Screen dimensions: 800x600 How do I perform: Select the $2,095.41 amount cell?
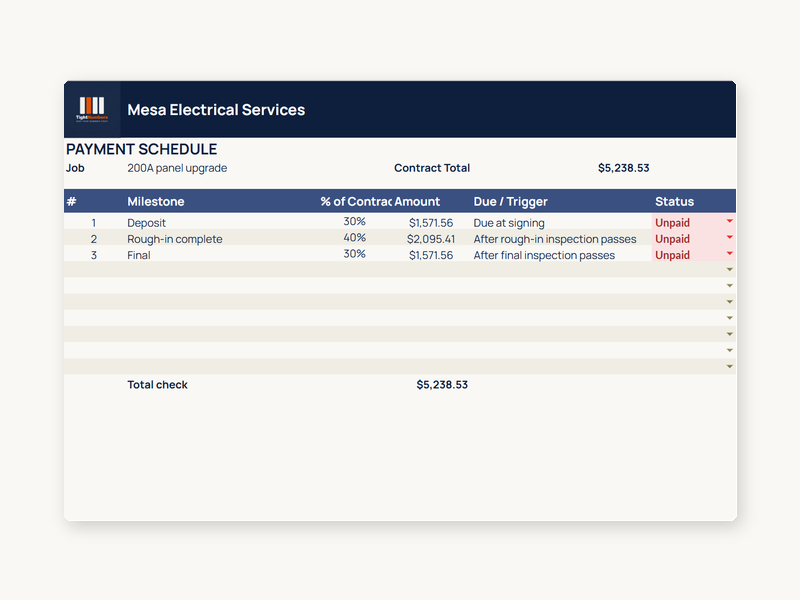[x=431, y=239]
